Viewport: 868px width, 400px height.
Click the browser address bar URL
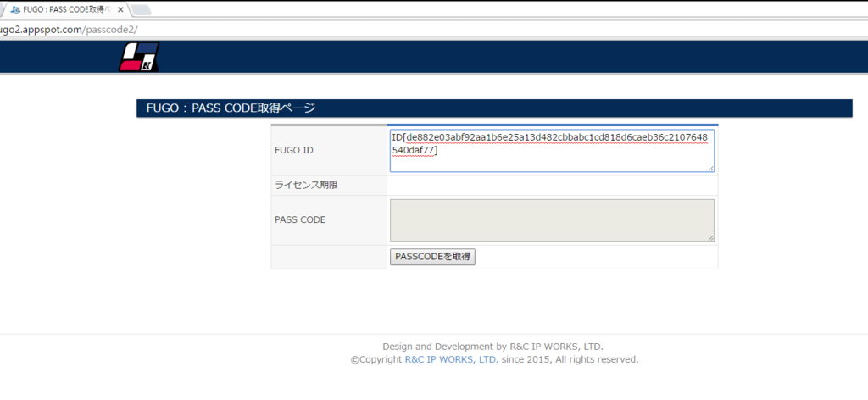point(68,30)
